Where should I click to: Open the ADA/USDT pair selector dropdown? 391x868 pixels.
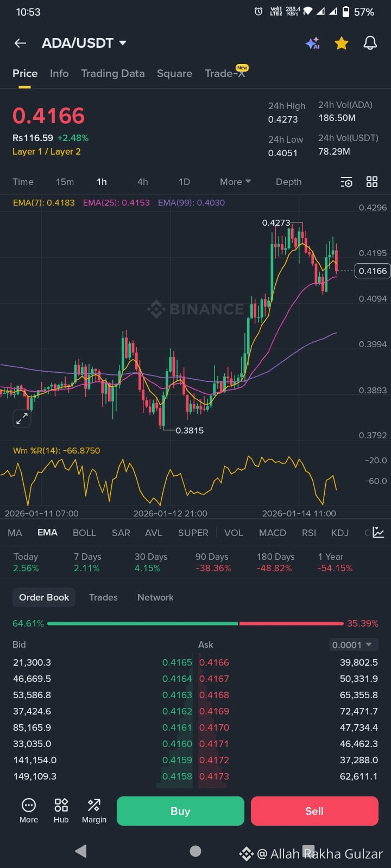pos(84,43)
